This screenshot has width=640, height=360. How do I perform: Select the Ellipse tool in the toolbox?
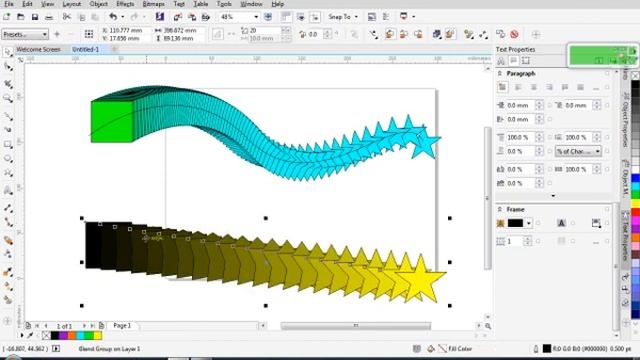click(8, 159)
